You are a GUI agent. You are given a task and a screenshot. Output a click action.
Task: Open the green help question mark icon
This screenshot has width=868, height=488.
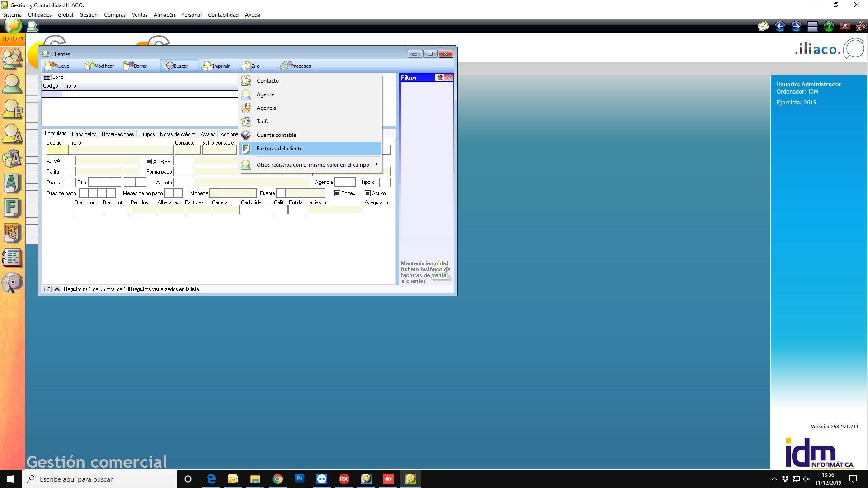(829, 26)
